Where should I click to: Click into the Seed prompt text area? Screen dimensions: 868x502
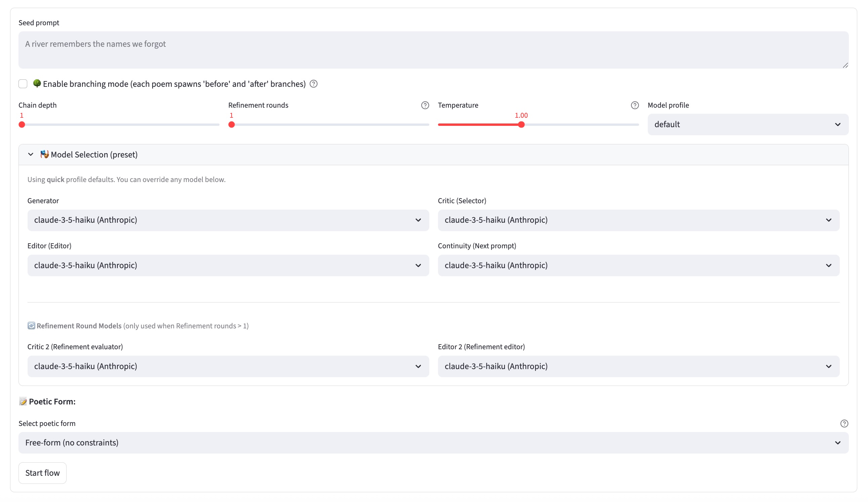coord(433,50)
